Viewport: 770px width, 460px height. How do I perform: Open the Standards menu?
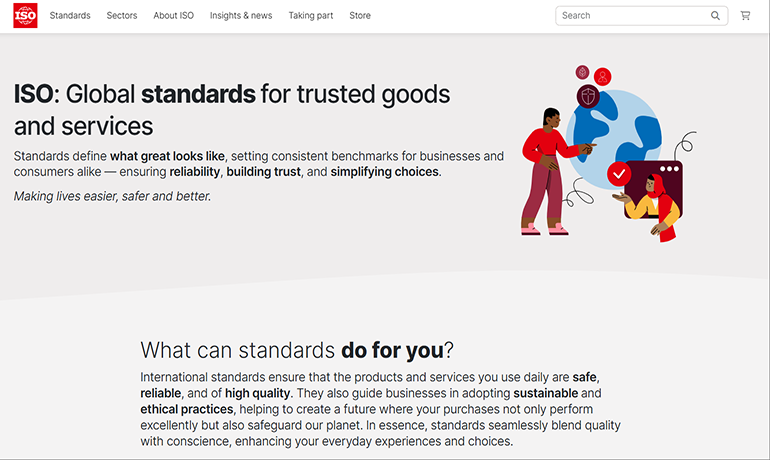pyautogui.click(x=70, y=16)
